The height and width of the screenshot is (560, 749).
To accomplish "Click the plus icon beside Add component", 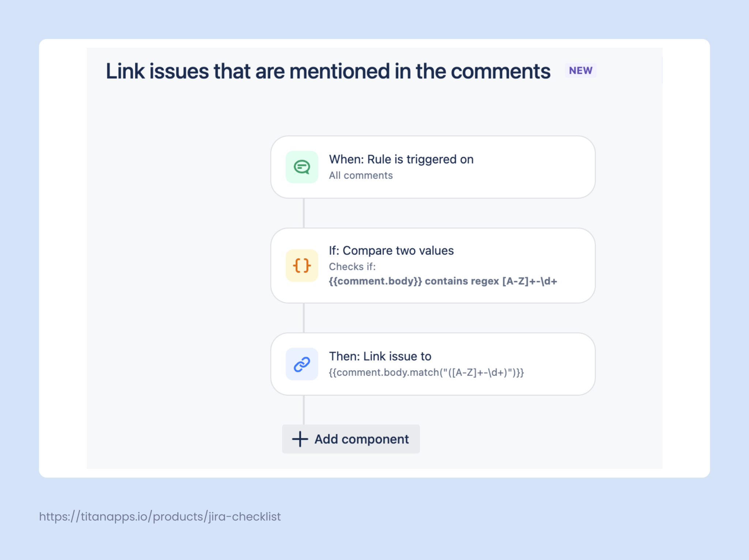I will coord(300,439).
